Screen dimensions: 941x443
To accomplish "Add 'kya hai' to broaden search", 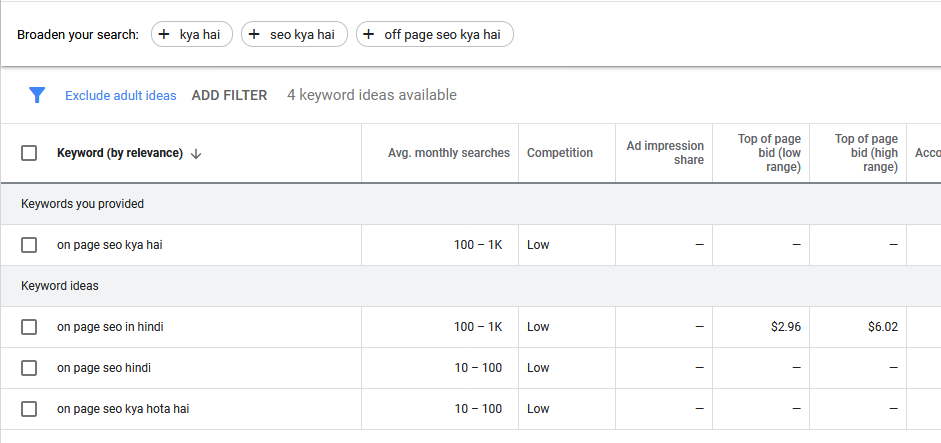I will pyautogui.click(x=192, y=35).
